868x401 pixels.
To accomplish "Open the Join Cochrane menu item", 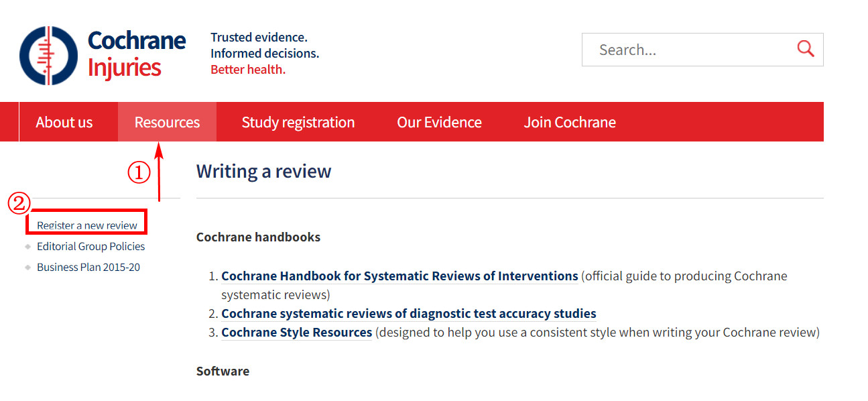I will tap(570, 122).
